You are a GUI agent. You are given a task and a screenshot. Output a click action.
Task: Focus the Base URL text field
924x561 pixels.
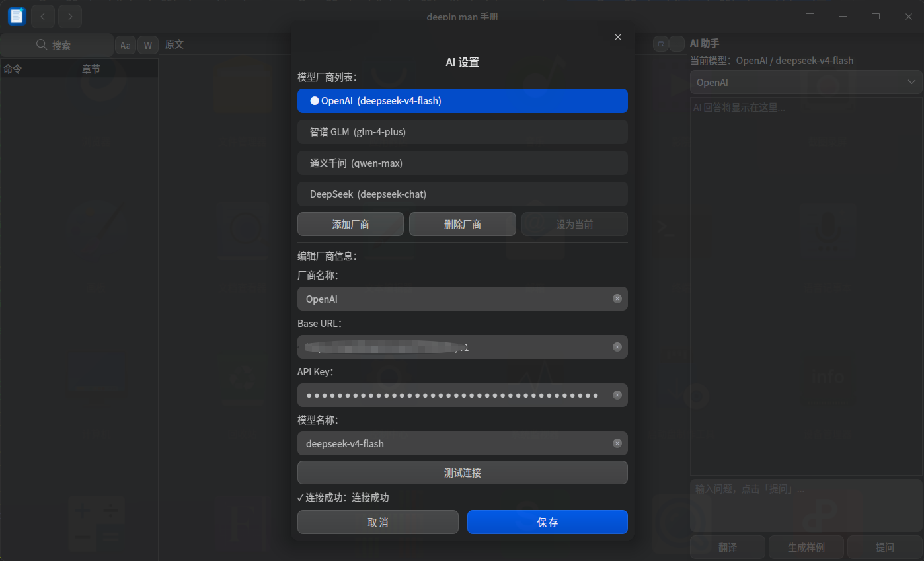click(463, 347)
